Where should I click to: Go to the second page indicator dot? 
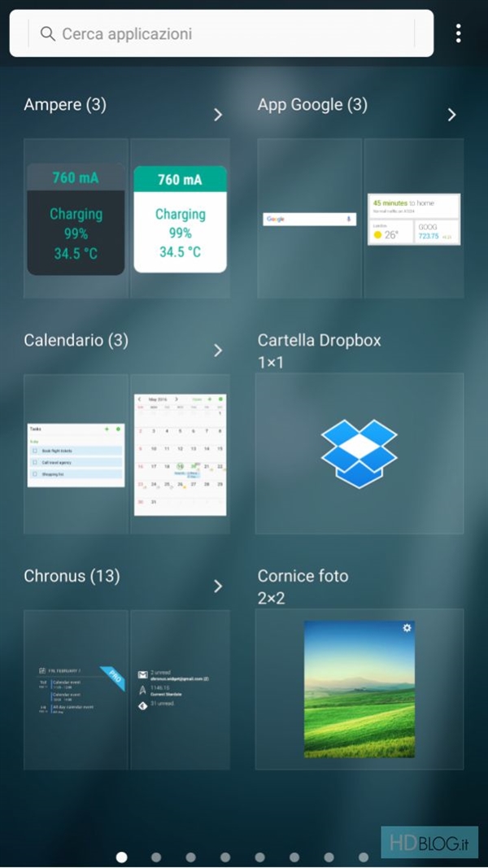(x=156, y=857)
